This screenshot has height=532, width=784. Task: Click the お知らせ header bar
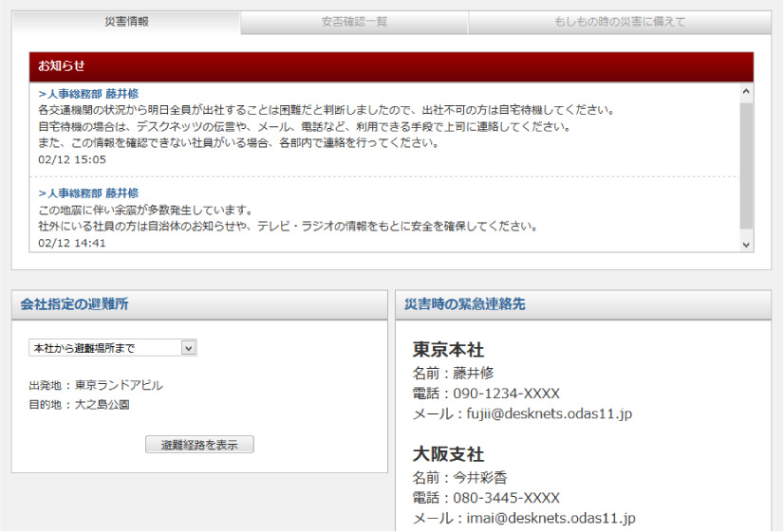391,66
